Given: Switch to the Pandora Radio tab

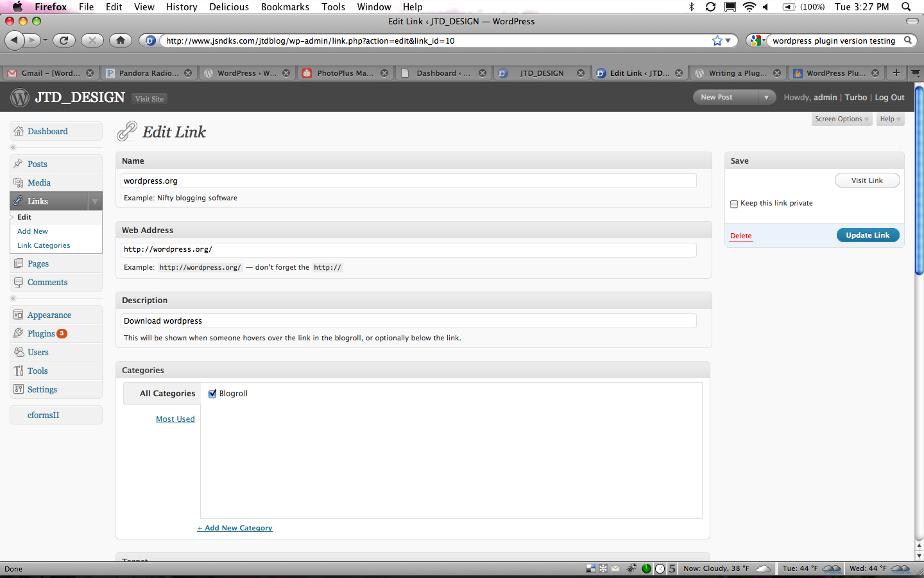Looking at the screenshot, I should [x=149, y=73].
